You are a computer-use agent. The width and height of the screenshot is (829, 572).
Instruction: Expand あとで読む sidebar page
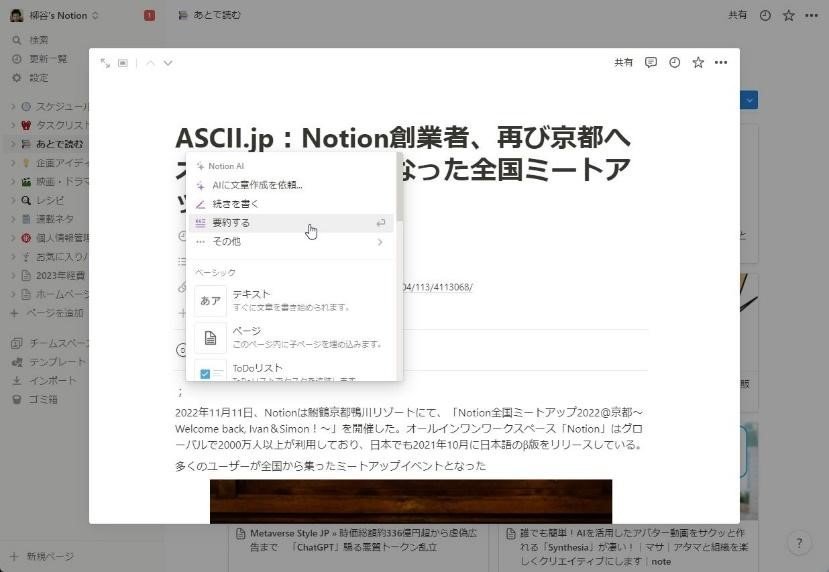tap(13, 144)
